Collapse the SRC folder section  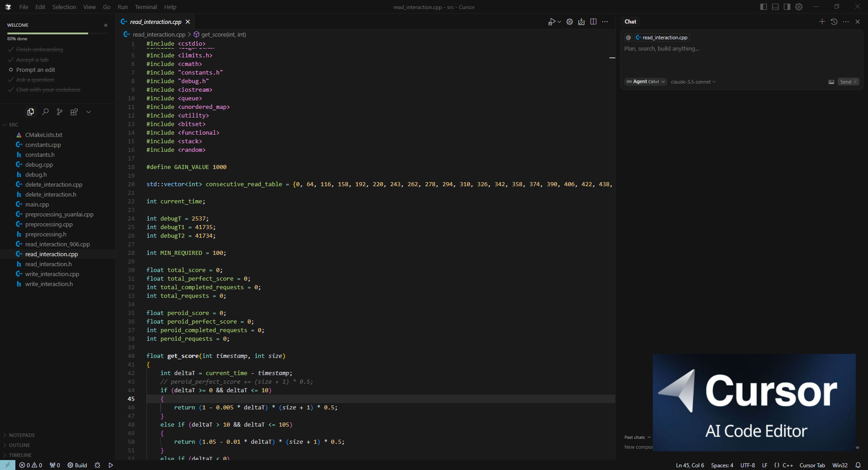point(57,125)
